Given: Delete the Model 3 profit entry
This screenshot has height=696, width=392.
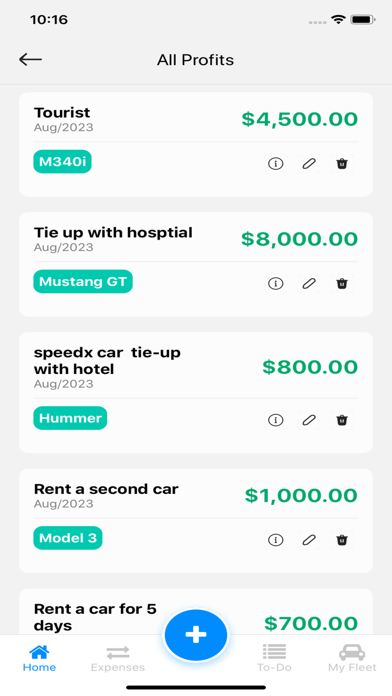Looking at the screenshot, I should point(342,540).
